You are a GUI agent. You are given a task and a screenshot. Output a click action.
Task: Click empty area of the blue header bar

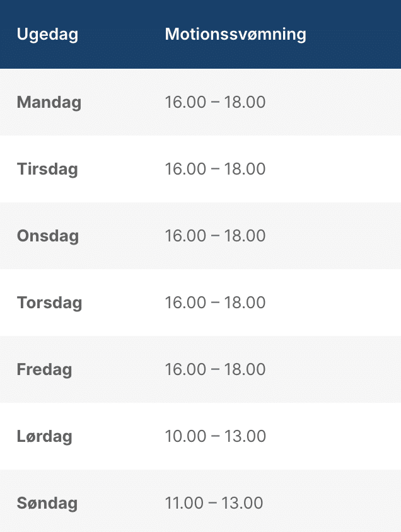(353, 34)
